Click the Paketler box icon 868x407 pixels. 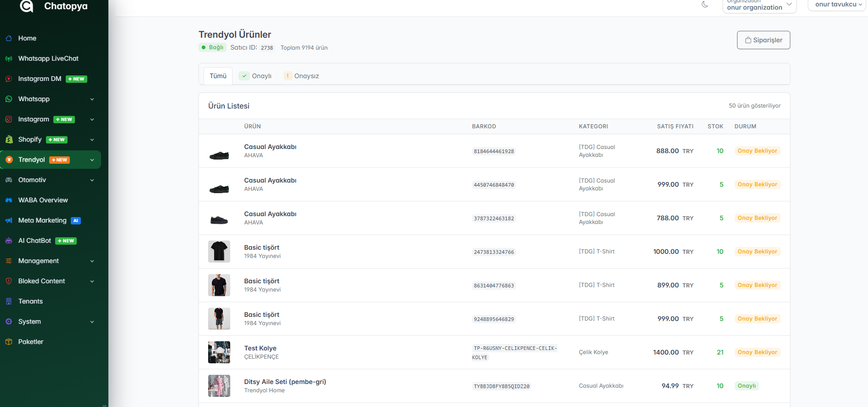[x=9, y=342]
